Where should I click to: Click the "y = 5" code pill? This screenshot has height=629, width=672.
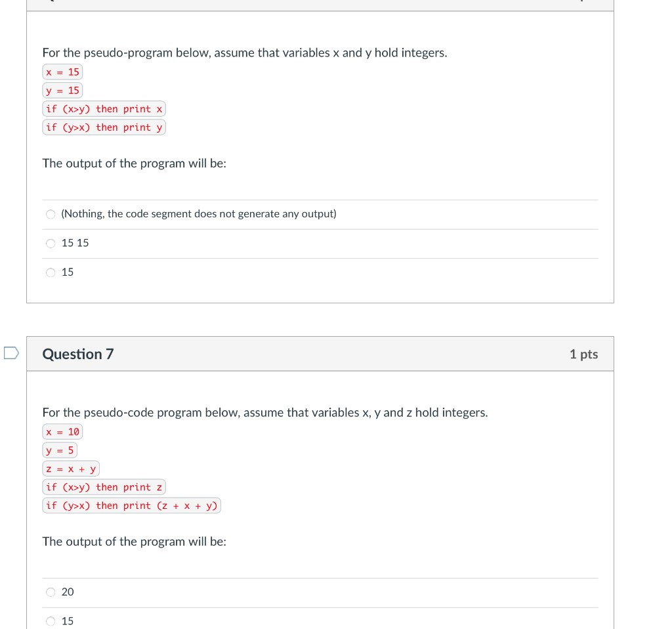pyautogui.click(x=60, y=450)
